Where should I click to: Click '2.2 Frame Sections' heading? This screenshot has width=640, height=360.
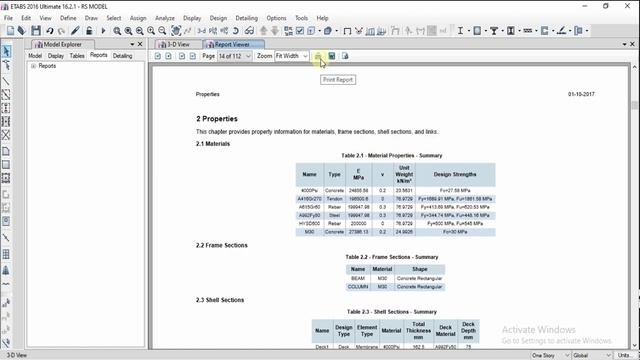pyautogui.click(x=222, y=245)
